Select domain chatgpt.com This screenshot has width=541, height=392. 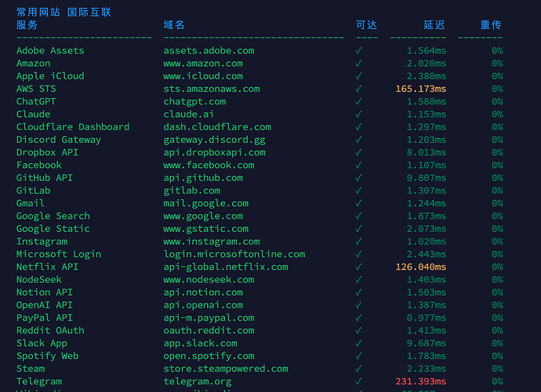pyautogui.click(x=194, y=102)
